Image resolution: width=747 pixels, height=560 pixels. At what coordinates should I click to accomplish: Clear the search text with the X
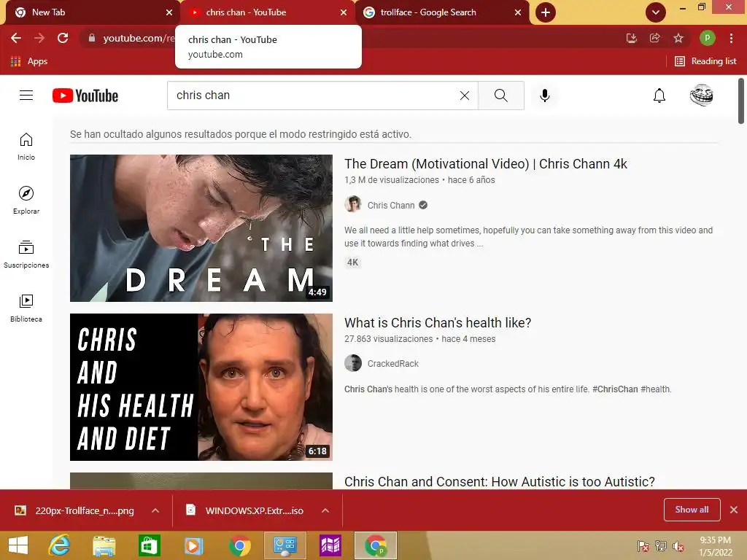[465, 96]
